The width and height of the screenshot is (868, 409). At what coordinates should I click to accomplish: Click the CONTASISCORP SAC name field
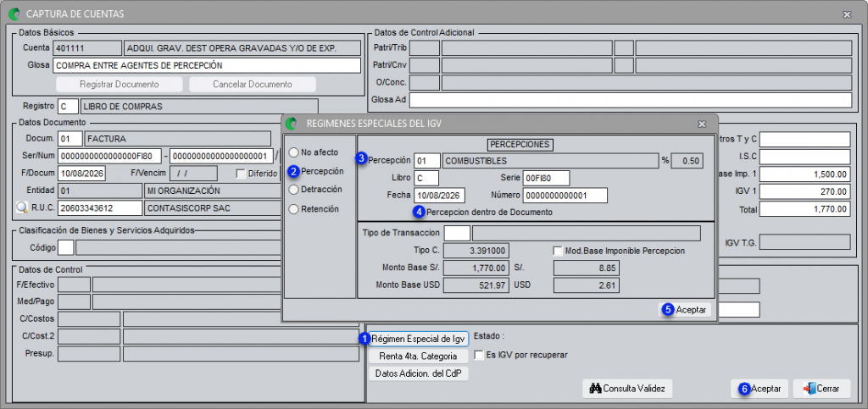click(212, 207)
